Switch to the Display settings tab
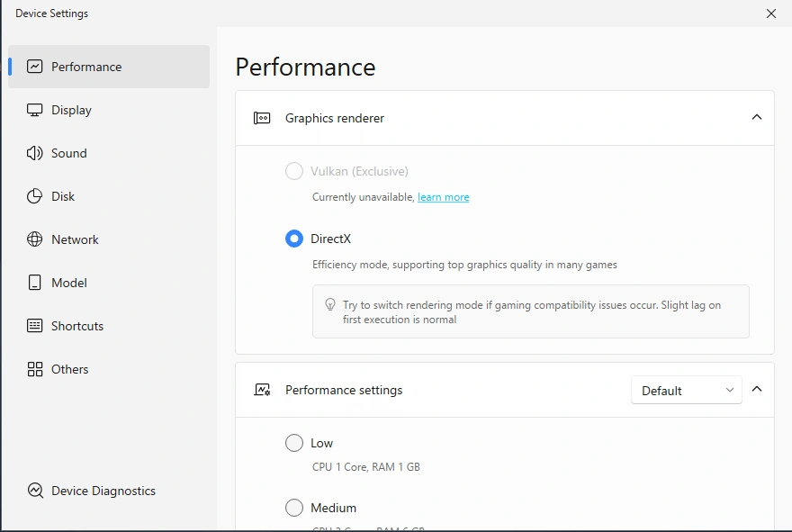792x532 pixels. [72, 110]
